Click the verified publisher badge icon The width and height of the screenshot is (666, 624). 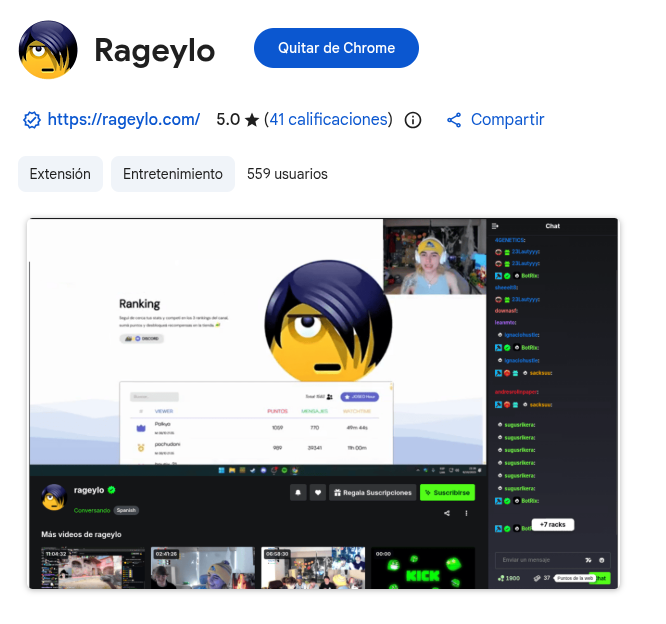tap(32, 120)
